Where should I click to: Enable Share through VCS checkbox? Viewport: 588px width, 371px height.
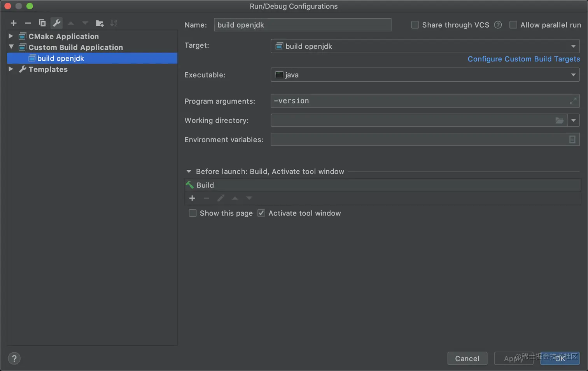415,25
